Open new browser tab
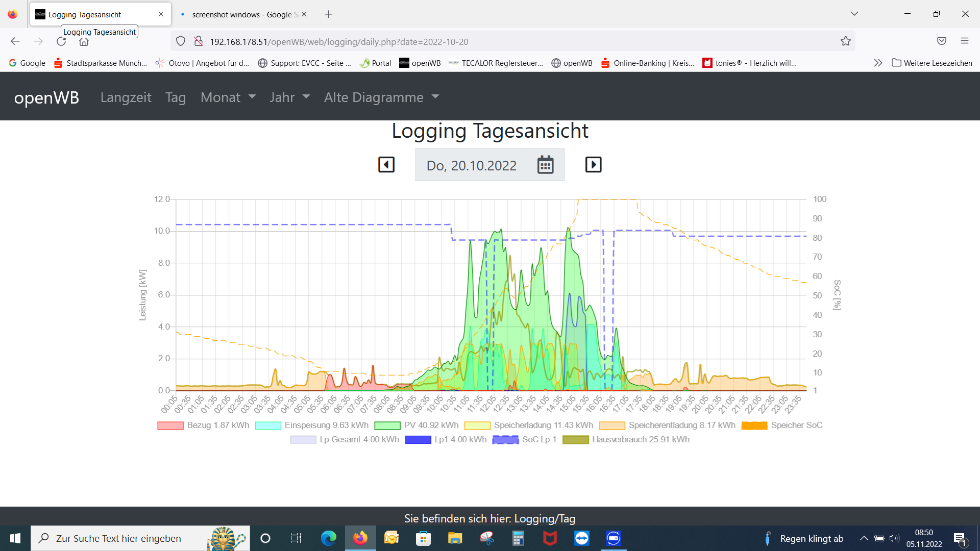Screen dimensions: 980x551 point(328,14)
